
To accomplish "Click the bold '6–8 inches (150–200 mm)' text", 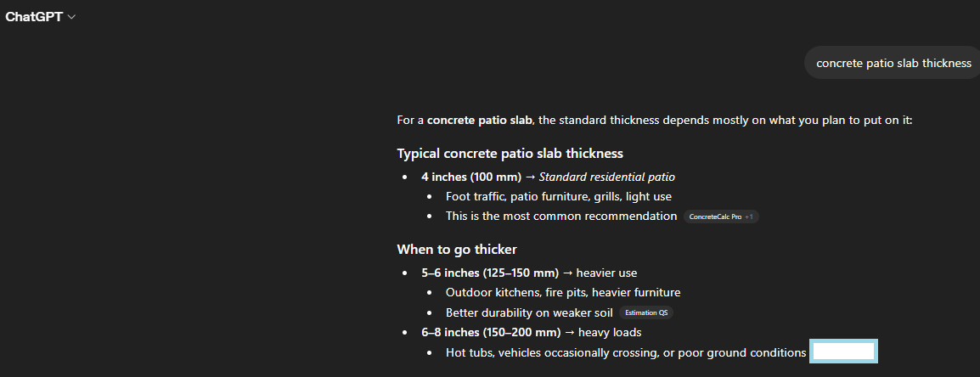I will pos(490,332).
